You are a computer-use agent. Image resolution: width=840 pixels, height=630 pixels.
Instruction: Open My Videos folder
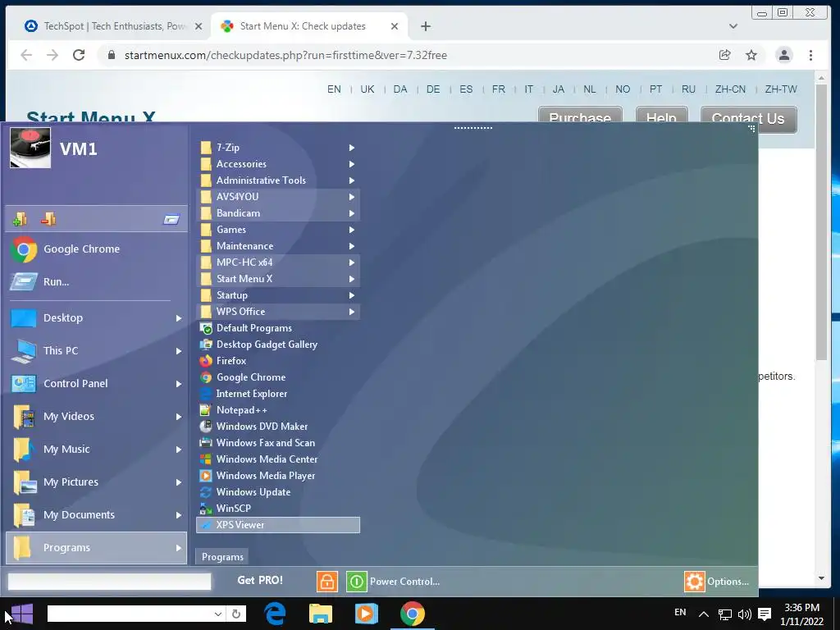coord(97,416)
